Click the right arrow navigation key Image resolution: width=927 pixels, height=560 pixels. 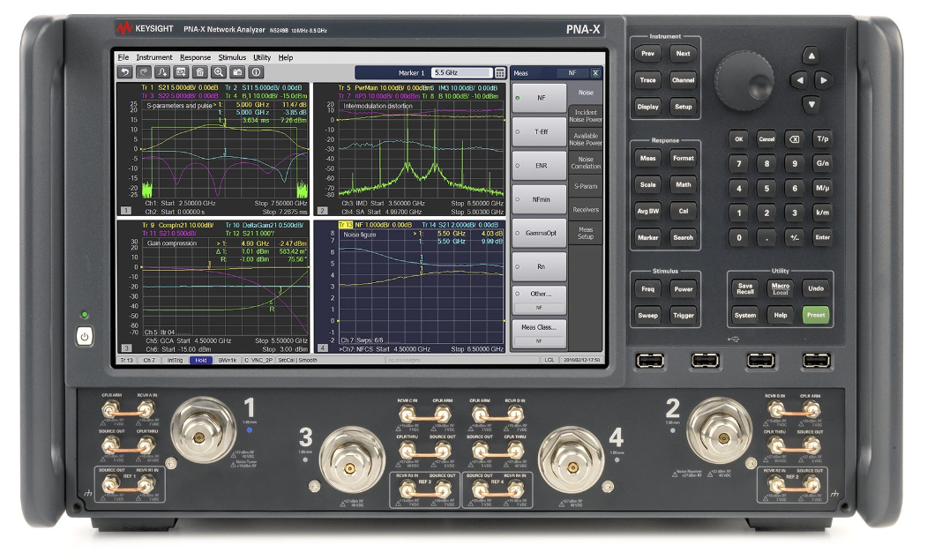tap(824, 80)
